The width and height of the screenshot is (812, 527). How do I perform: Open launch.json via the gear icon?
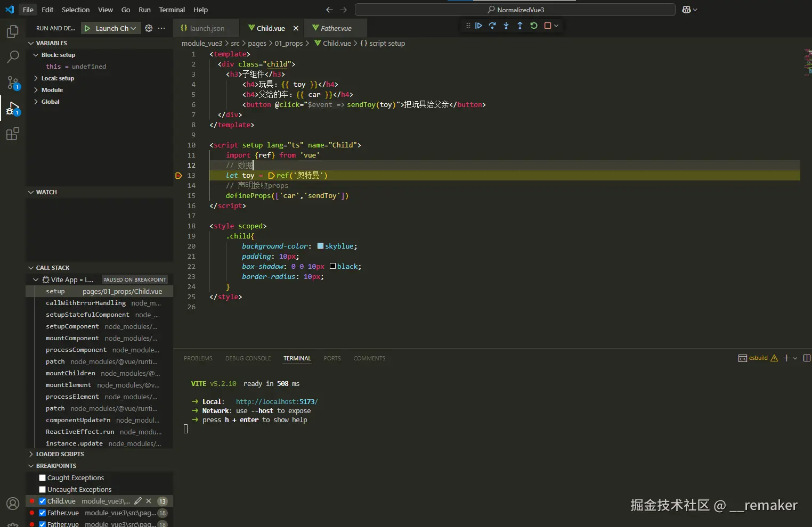[x=149, y=28]
